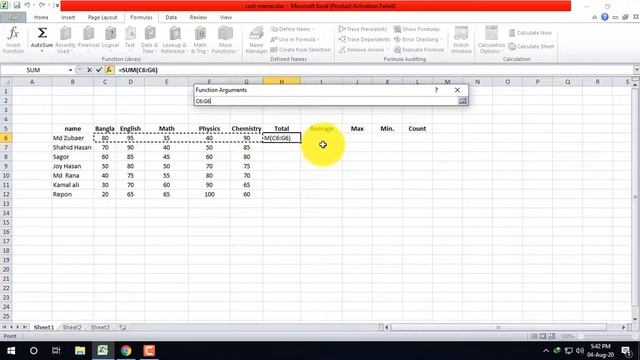The height and width of the screenshot is (360, 640).
Task: Open the Name Manager
Action: coord(256,40)
